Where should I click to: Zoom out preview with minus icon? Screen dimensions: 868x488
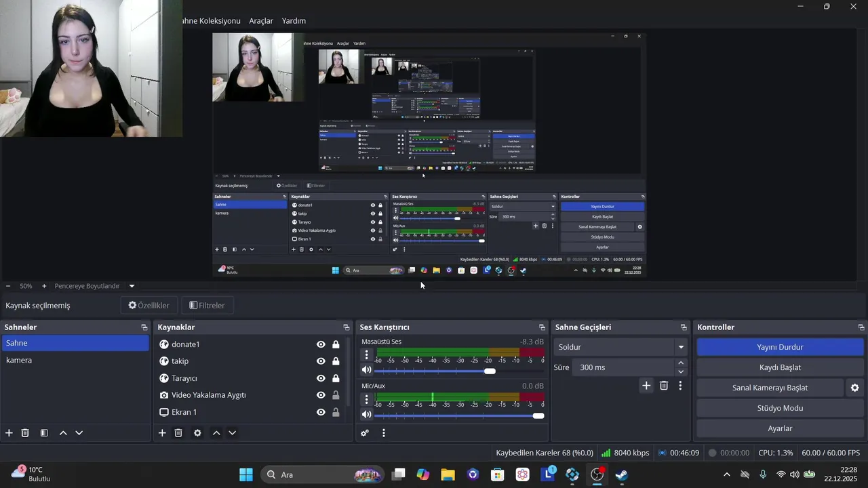tap(8, 286)
